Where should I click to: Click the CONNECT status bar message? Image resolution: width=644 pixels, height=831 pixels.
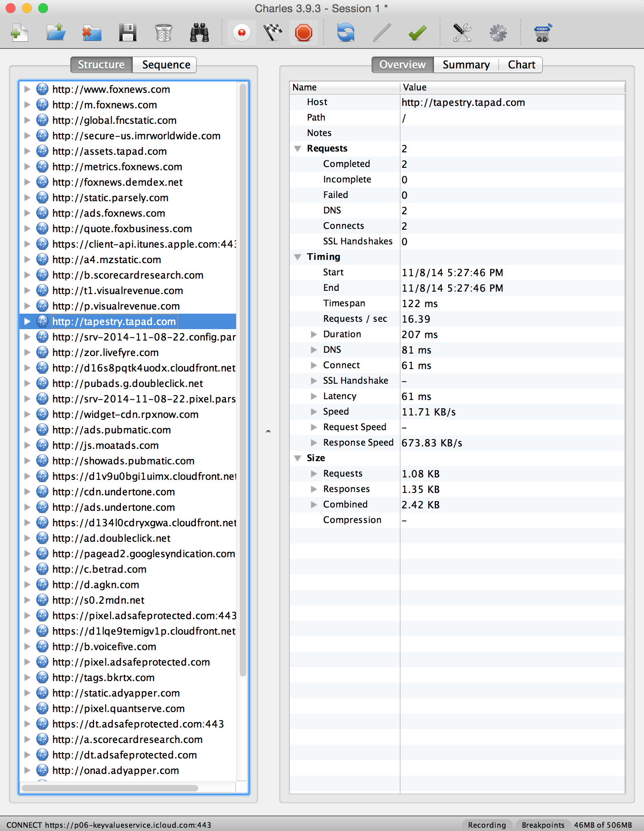tap(109, 825)
